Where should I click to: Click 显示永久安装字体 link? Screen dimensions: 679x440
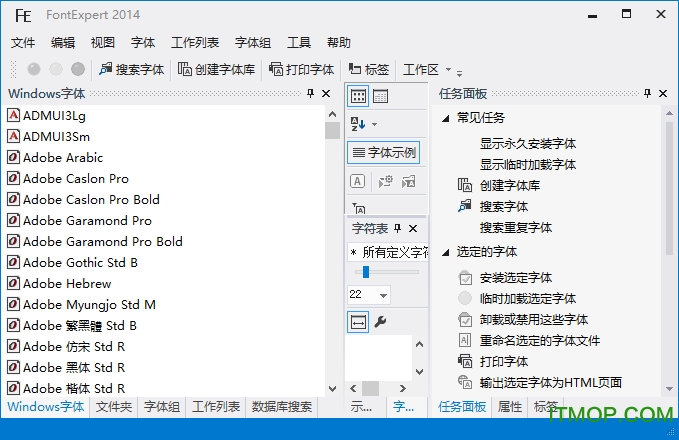pos(528,144)
